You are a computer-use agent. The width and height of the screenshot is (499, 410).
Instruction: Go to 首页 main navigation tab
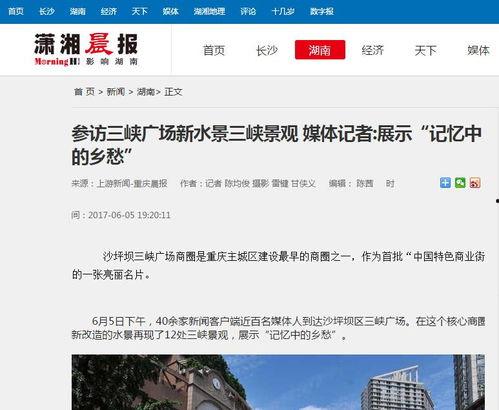(214, 50)
